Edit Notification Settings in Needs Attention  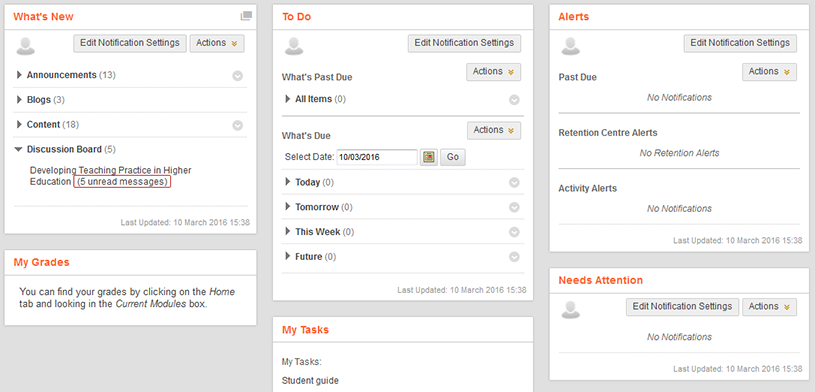click(682, 307)
